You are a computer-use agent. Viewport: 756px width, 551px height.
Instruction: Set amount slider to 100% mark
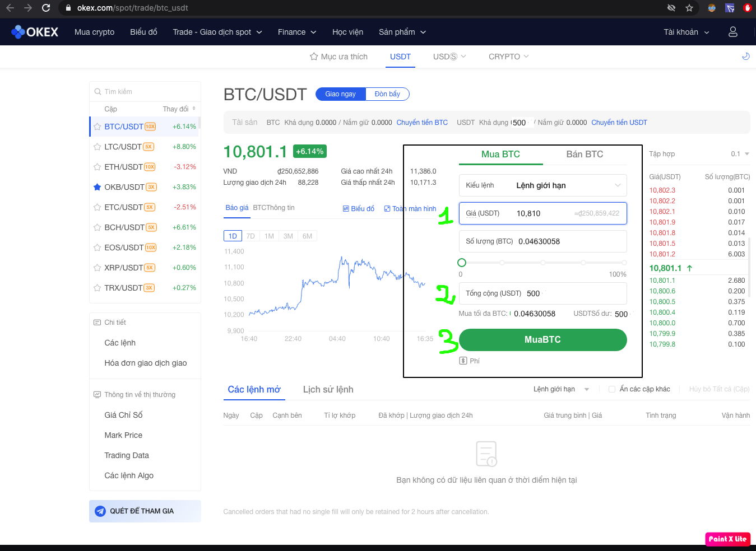[624, 263]
